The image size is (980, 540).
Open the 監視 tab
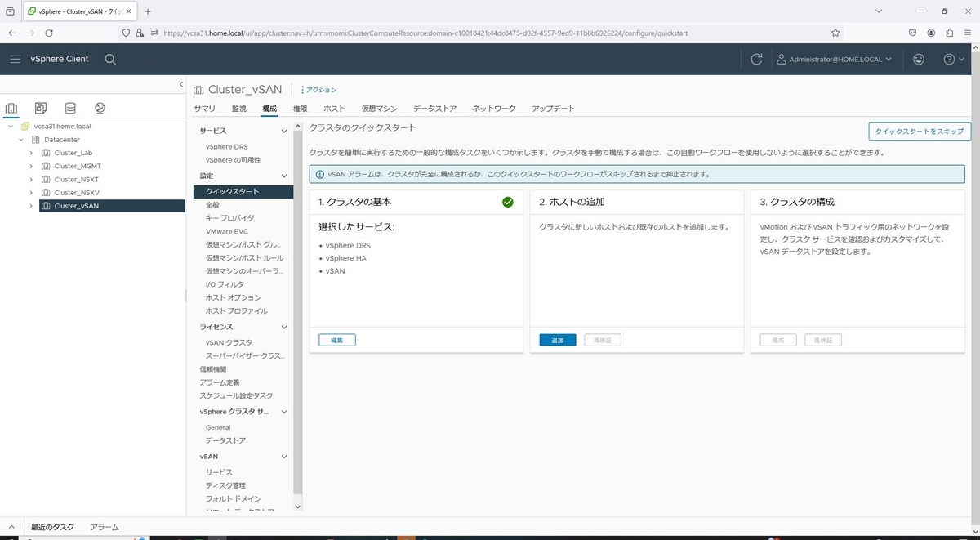(238, 109)
